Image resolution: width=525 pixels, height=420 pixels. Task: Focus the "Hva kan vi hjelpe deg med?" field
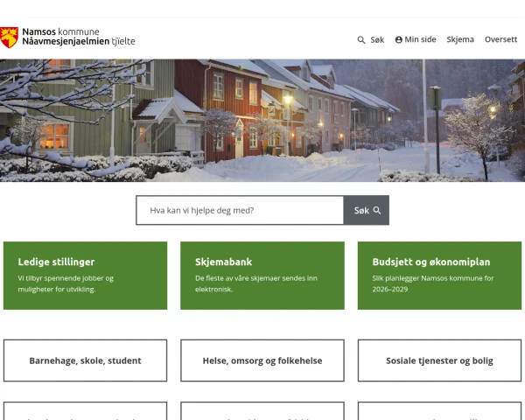click(240, 210)
